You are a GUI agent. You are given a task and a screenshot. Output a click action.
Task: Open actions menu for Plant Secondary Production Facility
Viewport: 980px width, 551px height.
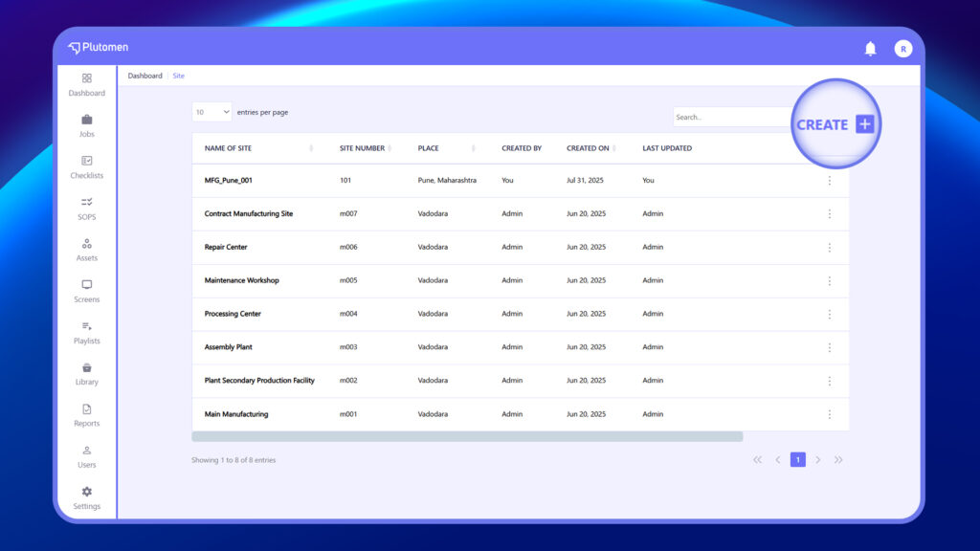pyautogui.click(x=830, y=381)
